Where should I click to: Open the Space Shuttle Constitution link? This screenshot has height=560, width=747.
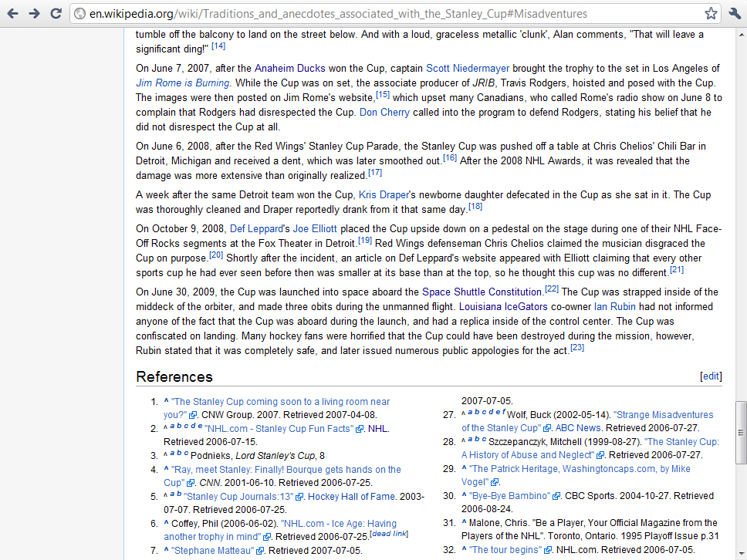point(482,292)
